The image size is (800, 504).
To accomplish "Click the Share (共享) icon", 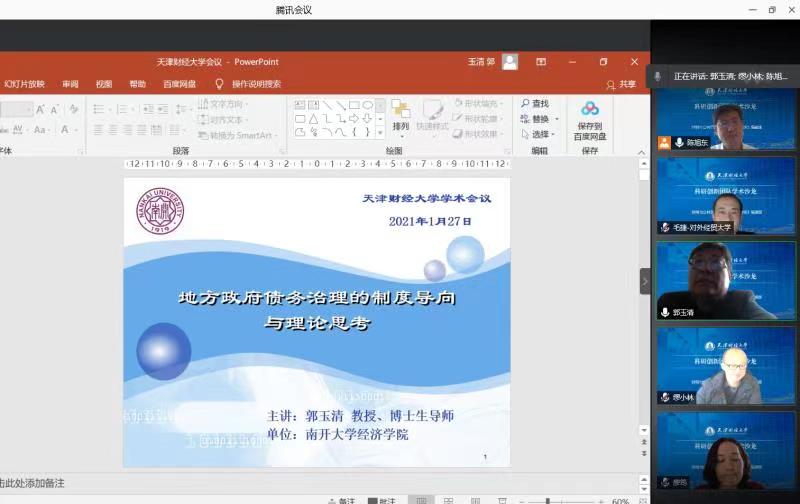I will [x=621, y=85].
